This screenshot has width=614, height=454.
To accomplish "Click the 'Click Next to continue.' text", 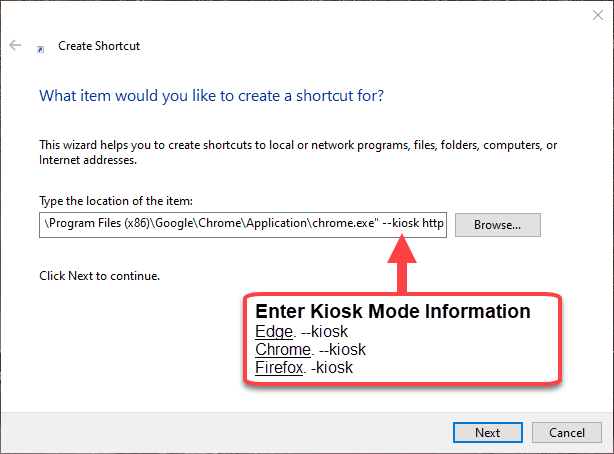I will tap(99, 276).
